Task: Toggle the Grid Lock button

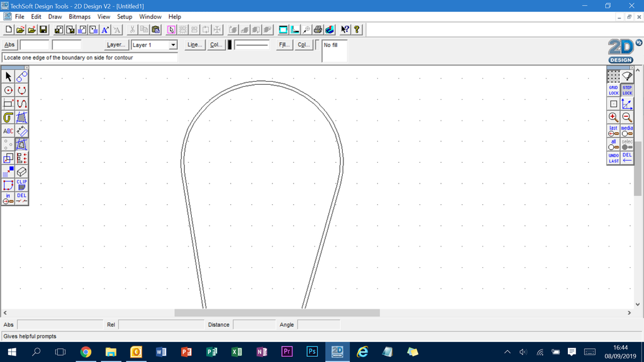Action: (x=613, y=90)
